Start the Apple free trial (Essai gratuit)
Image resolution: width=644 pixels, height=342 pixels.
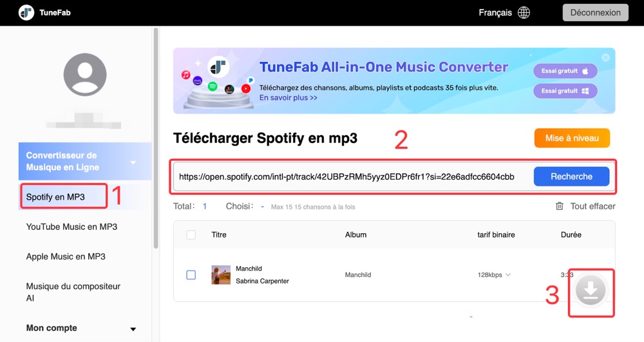coord(565,71)
